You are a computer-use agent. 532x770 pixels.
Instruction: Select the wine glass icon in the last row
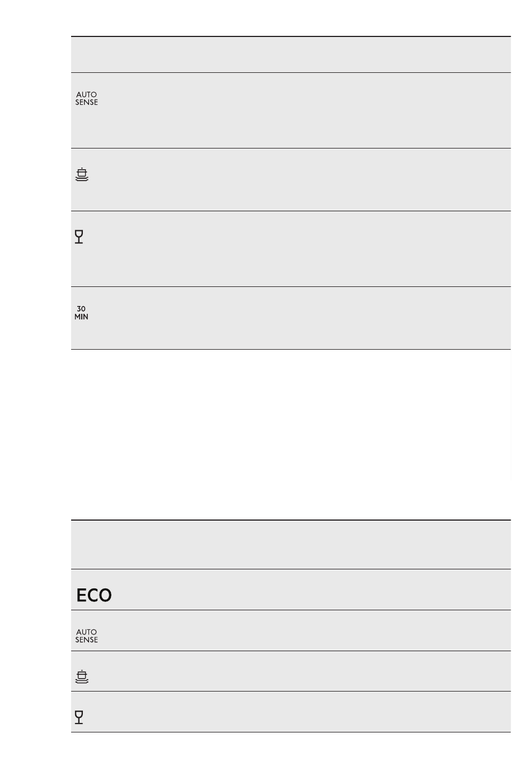coord(79,717)
